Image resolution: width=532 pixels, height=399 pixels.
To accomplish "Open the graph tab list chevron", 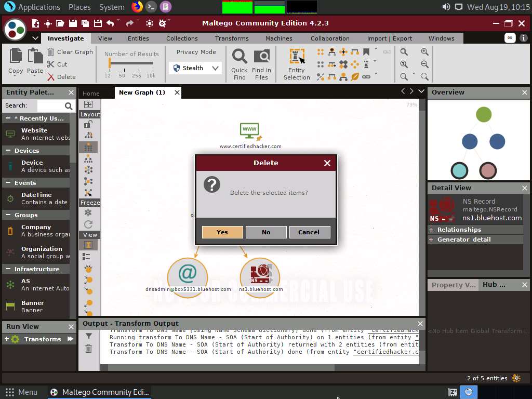I will (421, 91).
